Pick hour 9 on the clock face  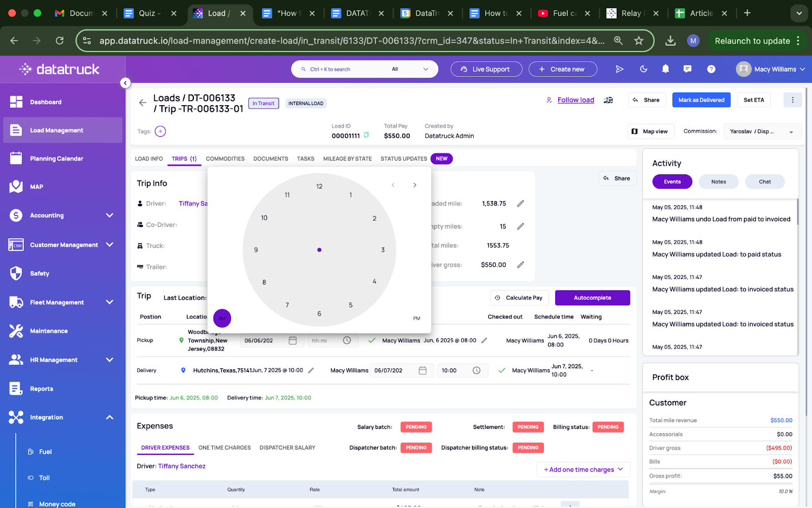pyautogui.click(x=256, y=250)
